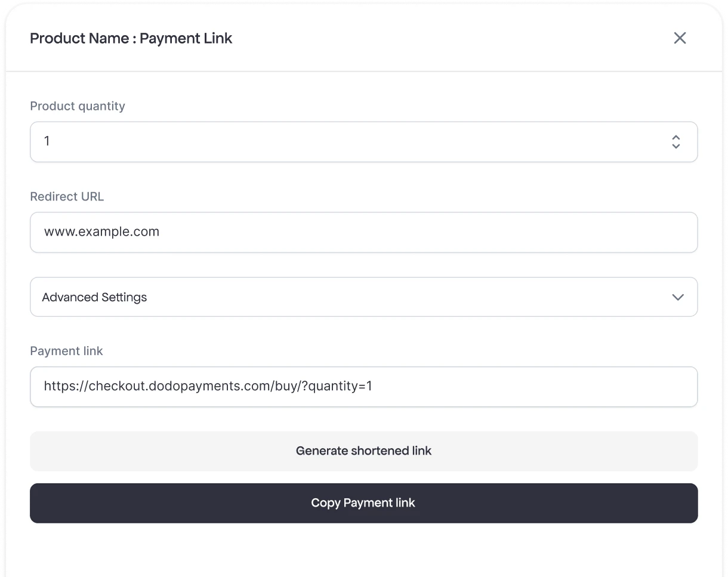Click the quantity stepper up arrow
This screenshot has width=728, height=577.
(x=676, y=137)
